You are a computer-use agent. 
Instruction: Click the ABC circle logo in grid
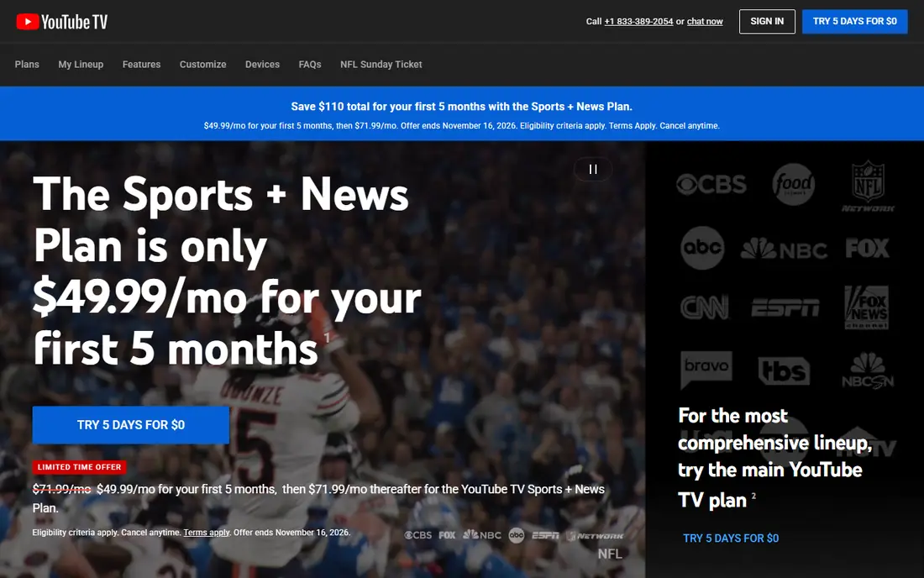[702, 248]
